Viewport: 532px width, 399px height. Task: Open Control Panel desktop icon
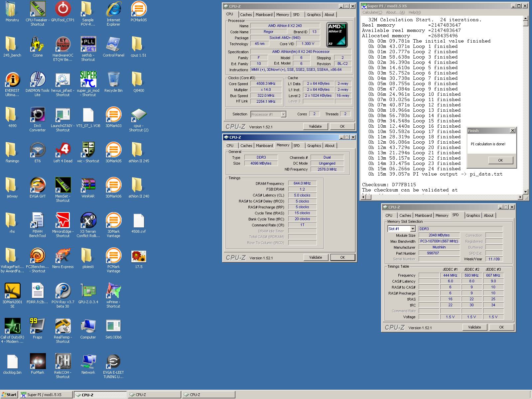coord(113,45)
